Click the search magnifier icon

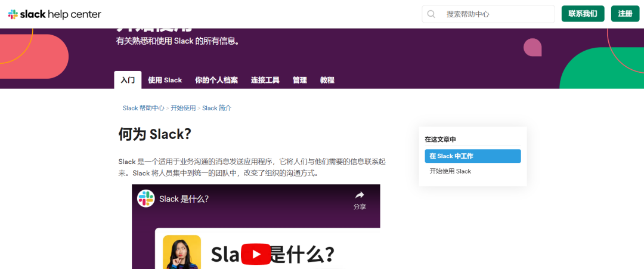[431, 14]
